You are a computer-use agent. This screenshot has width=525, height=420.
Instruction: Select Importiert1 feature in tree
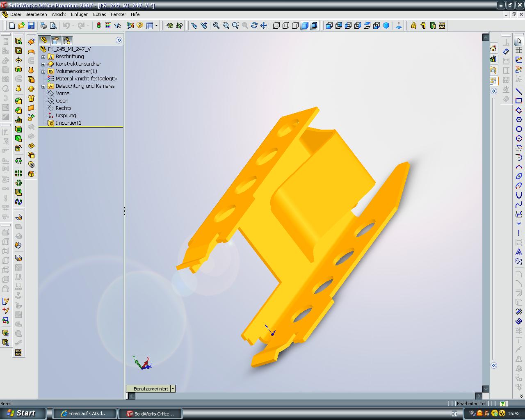(x=68, y=123)
